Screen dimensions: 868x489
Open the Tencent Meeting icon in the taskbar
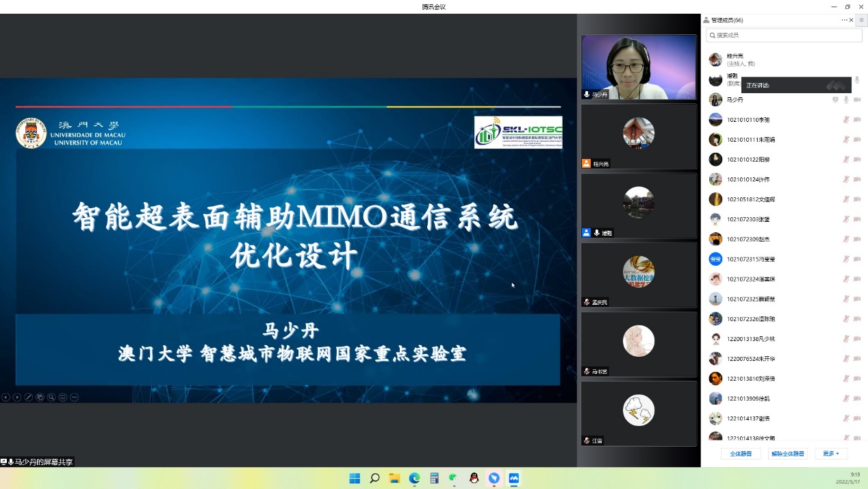pyautogui.click(x=513, y=478)
